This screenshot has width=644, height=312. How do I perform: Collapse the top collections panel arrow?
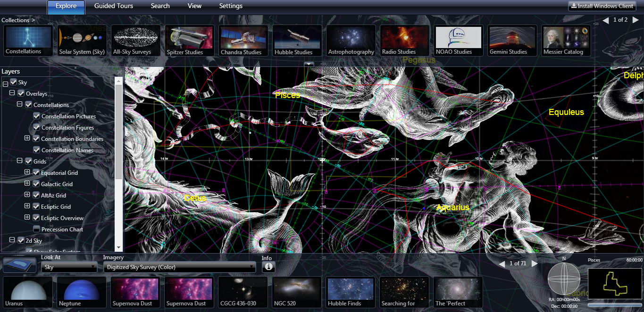coord(309,64)
